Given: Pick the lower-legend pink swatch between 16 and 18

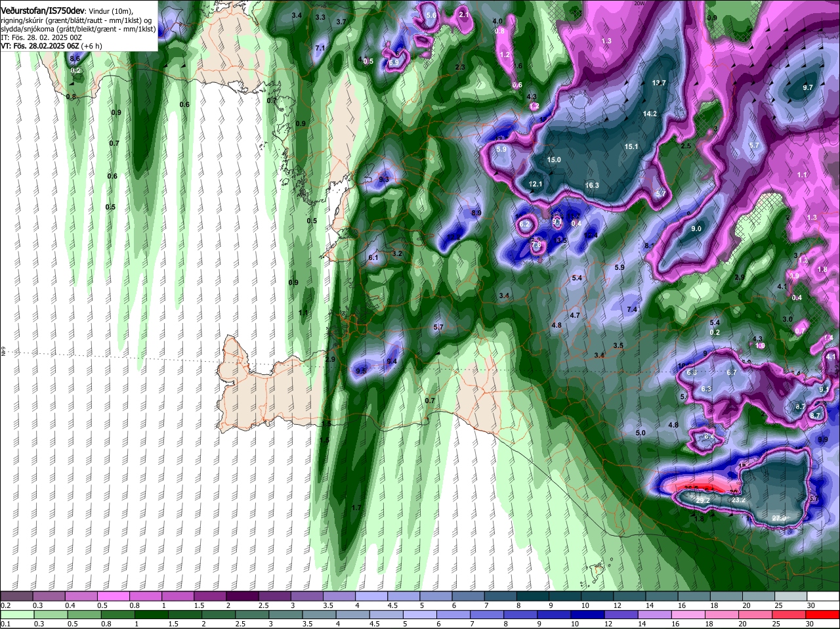Looking at the screenshot, I should coord(689,615).
